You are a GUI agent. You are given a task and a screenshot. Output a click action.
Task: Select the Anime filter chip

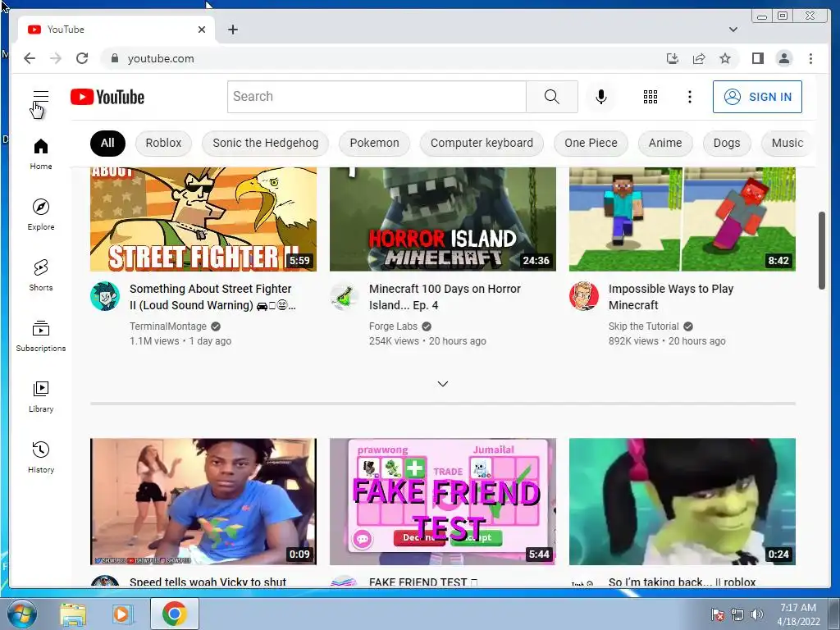tap(664, 143)
